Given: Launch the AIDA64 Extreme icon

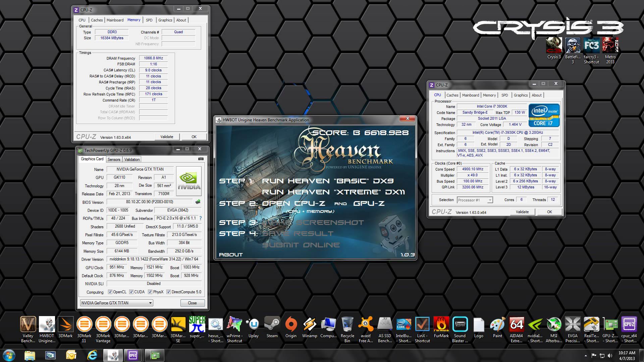Looking at the screenshot, I should click(x=516, y=329).
